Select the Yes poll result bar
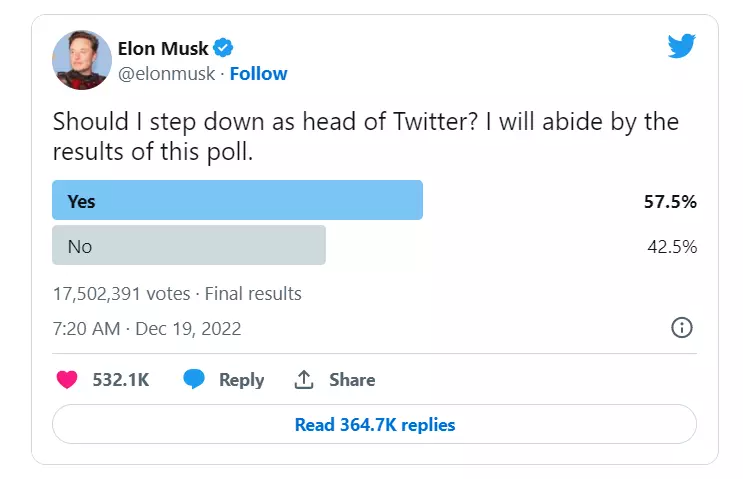This screenshot has height=479, width=743. tap(237, 201)
